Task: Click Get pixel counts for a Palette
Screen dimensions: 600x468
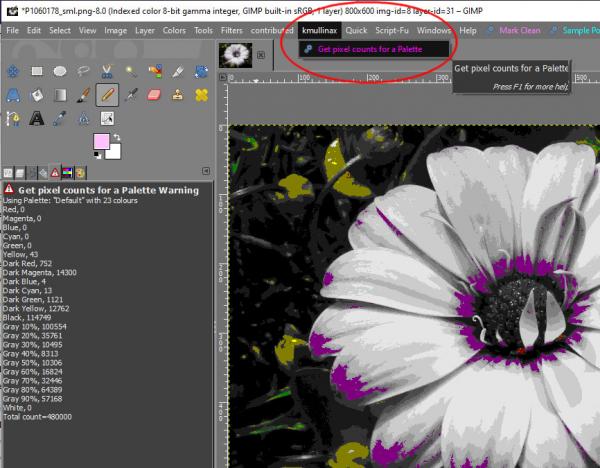Action: 370,49
